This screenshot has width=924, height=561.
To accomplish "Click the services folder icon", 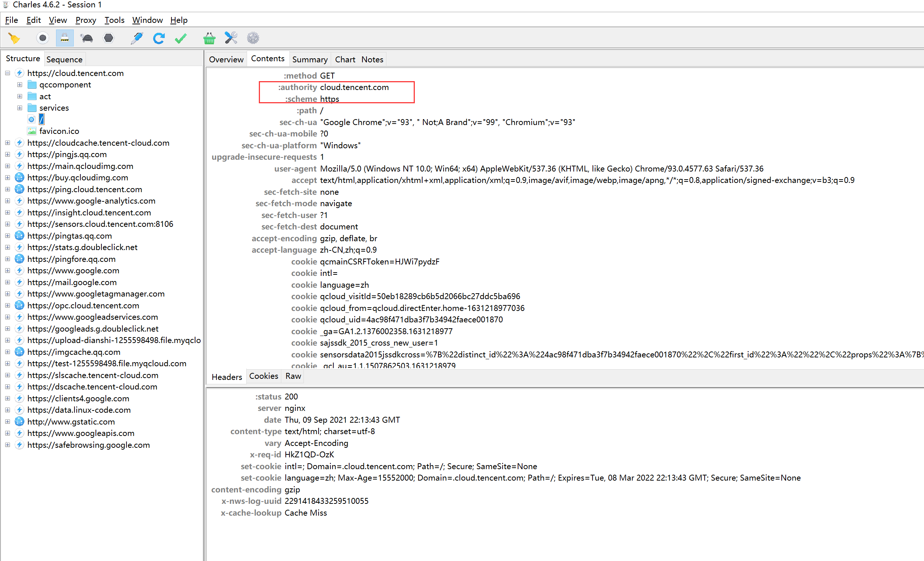I will pos(32,108).
